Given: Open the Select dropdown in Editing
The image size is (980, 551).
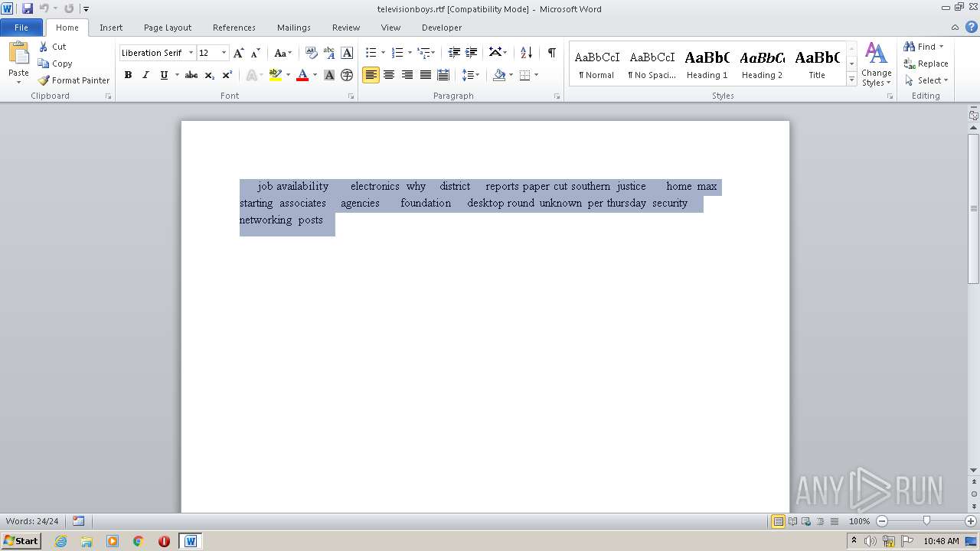Looking at the screenshot, I should pos(926,80).
